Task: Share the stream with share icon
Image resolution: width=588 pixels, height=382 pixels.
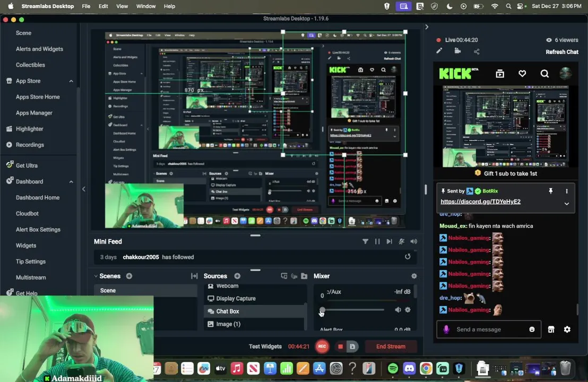Action: [x=477, y=51]
